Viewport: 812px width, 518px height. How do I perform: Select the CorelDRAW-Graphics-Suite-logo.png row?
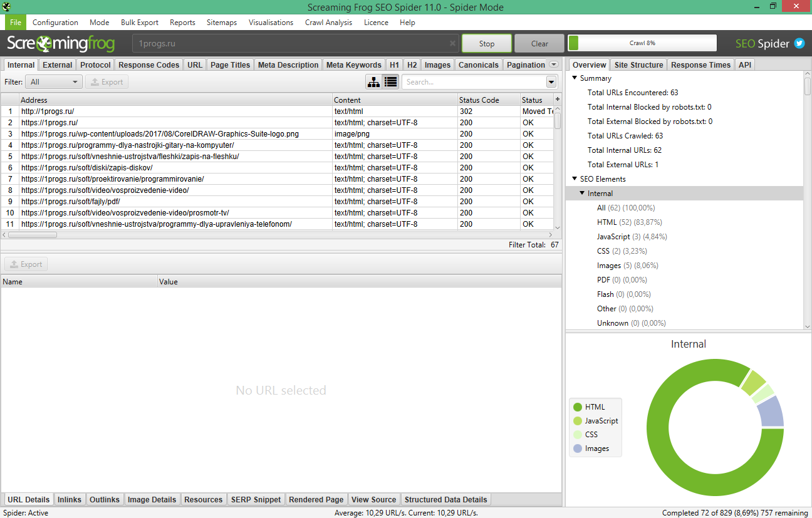pyautogui.click(x=277, y=134)
